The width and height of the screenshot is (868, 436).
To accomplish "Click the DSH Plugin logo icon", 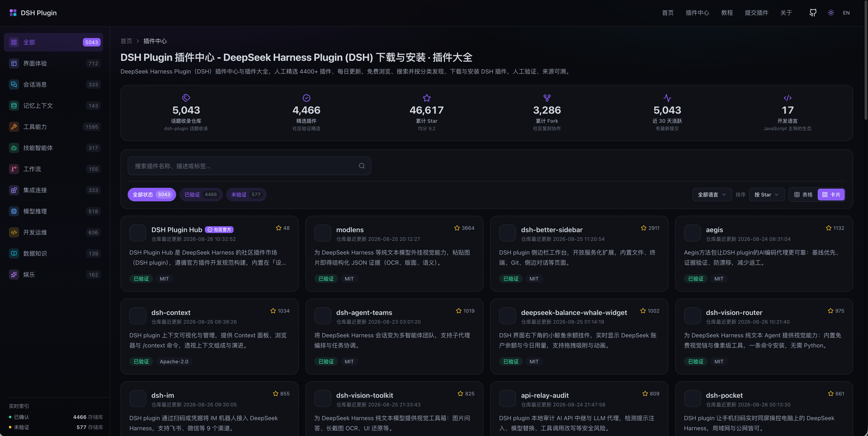I will click(13, 13).
